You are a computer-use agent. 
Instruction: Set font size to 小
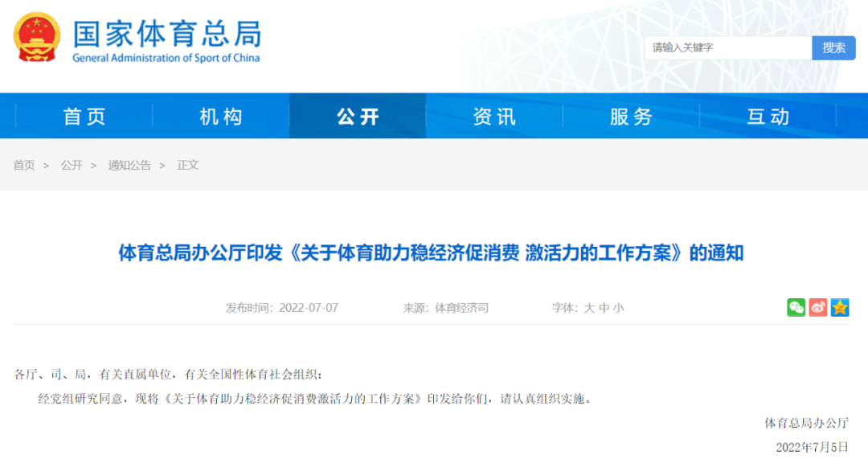(x=618, y=308)
